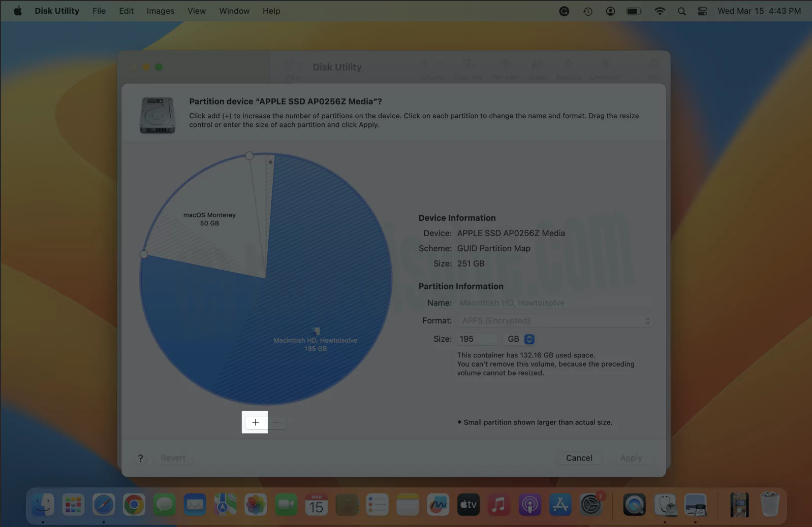Open the GB size unit selector
Image resolution: width=812 pixels, height=527 pixels.
(519, 339)
